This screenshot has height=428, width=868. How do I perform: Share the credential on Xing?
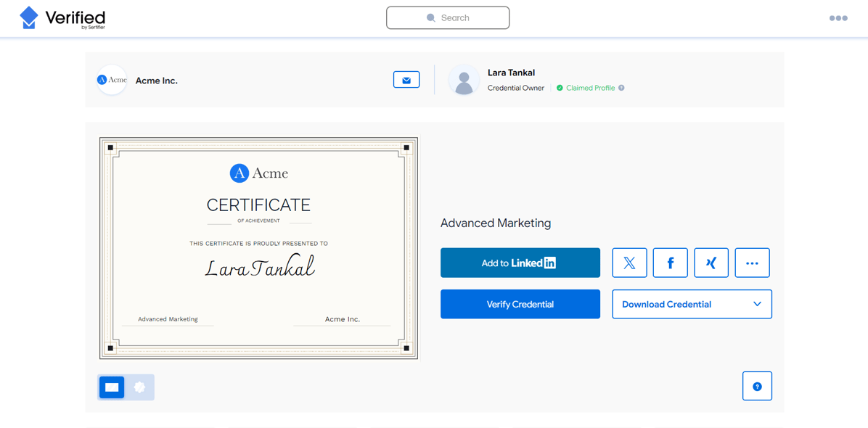pos(711,263)
